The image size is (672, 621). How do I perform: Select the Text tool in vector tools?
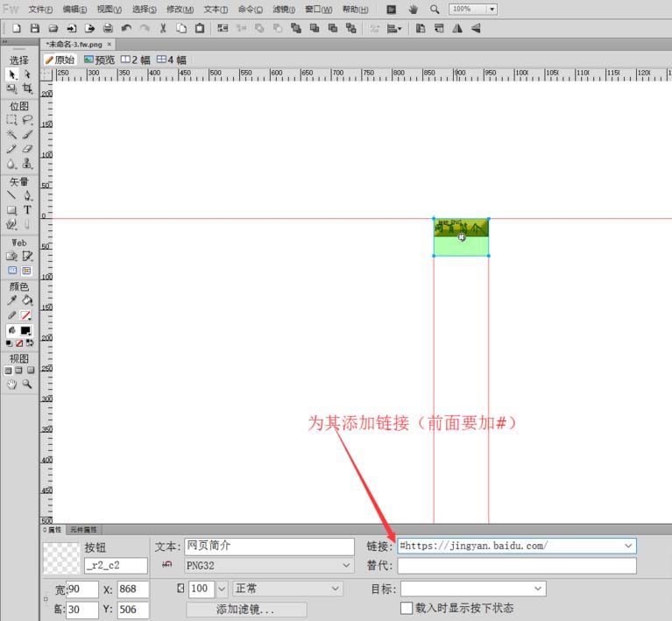tap(27, 210)
